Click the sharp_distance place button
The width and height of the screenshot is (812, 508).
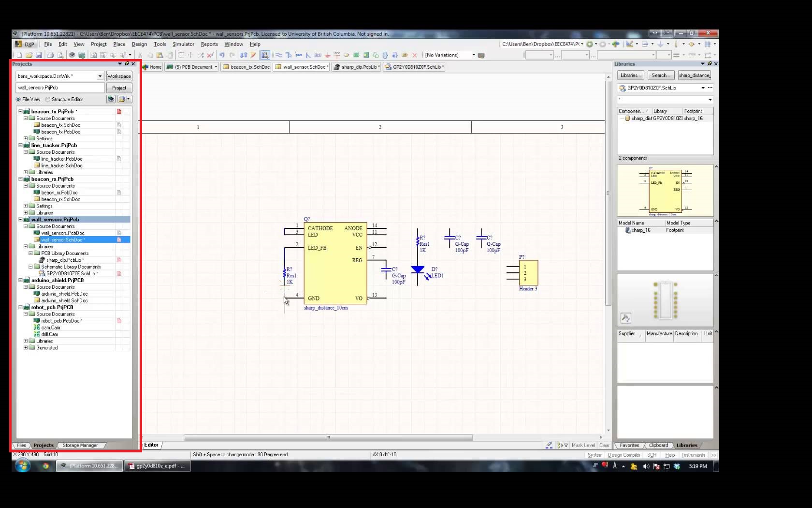[694, 75]
